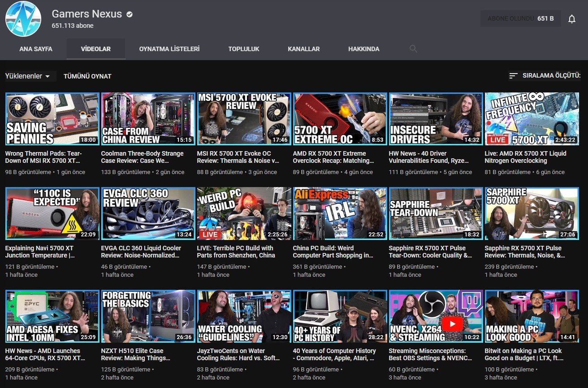
Task: Open HW News - AMD Launches 64-Core CPUs title
Action: pos(45,354)
